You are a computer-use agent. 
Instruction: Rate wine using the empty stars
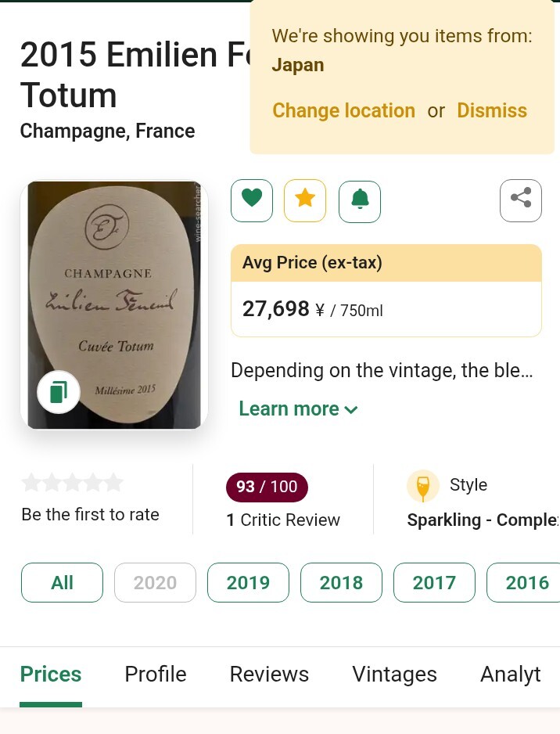point(72,483)
